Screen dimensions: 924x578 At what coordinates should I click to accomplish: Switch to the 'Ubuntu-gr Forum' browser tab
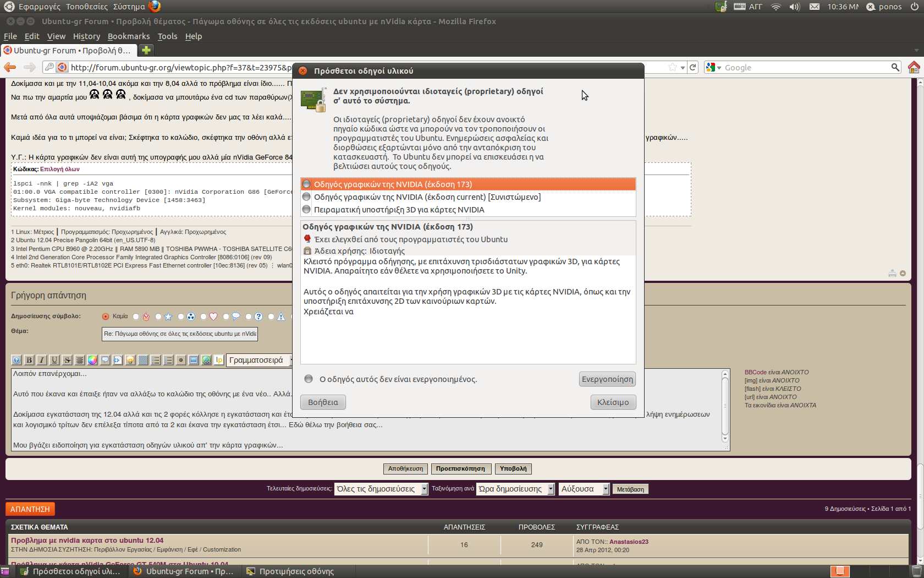(x=68, y=50)
